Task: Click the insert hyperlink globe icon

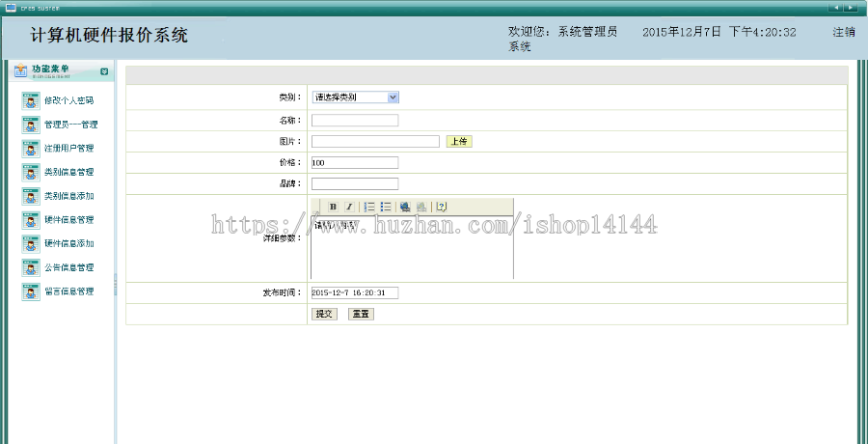Action: click(x=405, y=207)
